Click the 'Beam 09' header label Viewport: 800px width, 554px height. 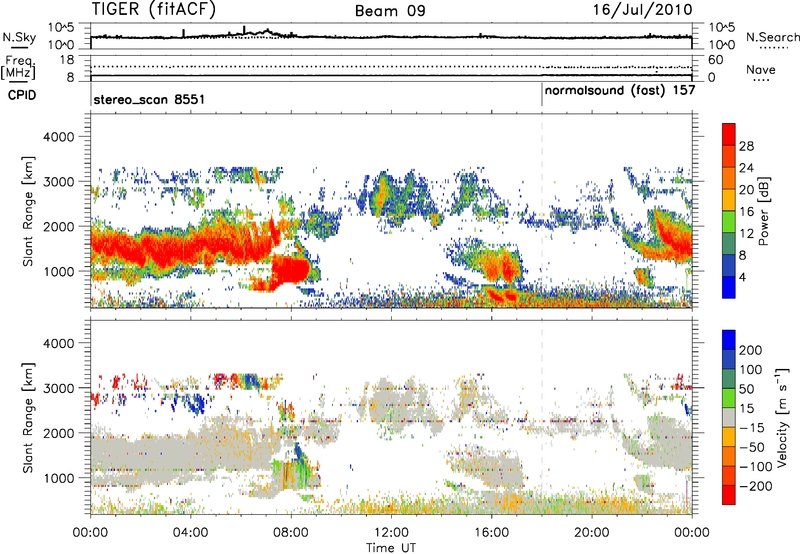pyautogui.click(x=390, y=11)
